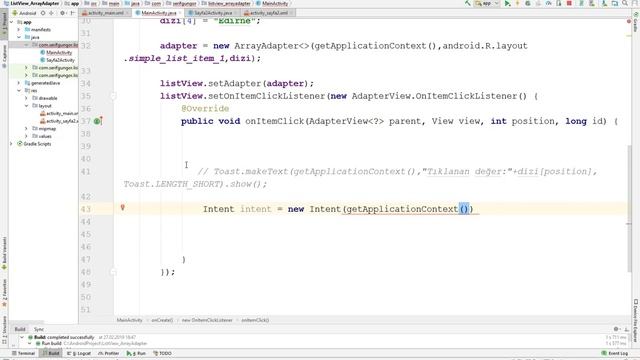Image resolution: width=640 pixels, height=360 pixels.
Task: Run the app with green play icon
Action: click(x=507, y=3)
